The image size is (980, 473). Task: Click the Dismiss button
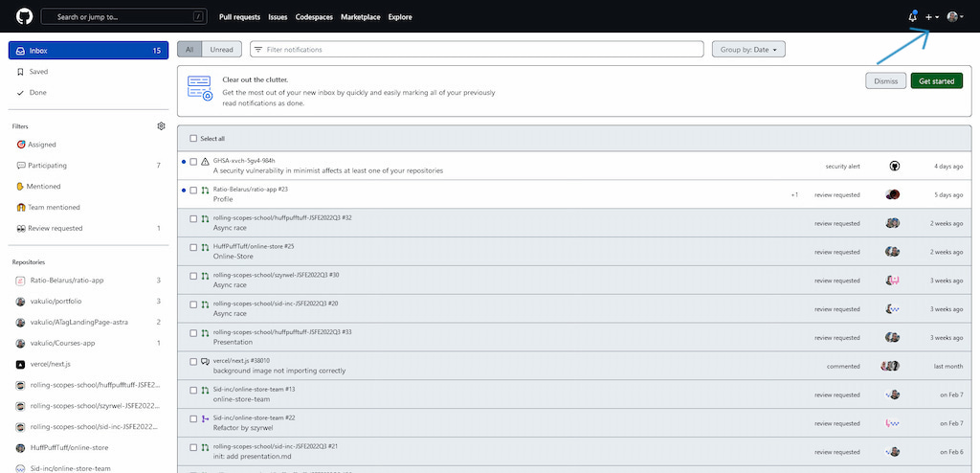click(885, 80)
